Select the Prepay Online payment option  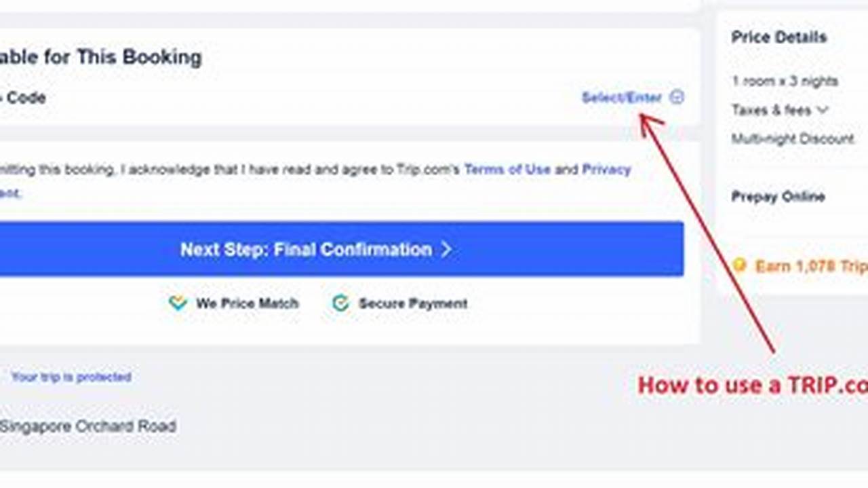778,197
